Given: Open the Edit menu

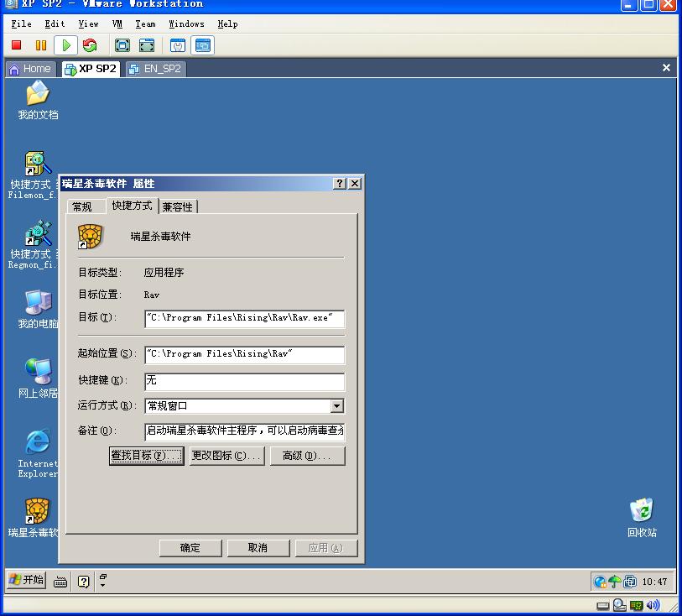Looking at the screenshot, I should (55, 24).
